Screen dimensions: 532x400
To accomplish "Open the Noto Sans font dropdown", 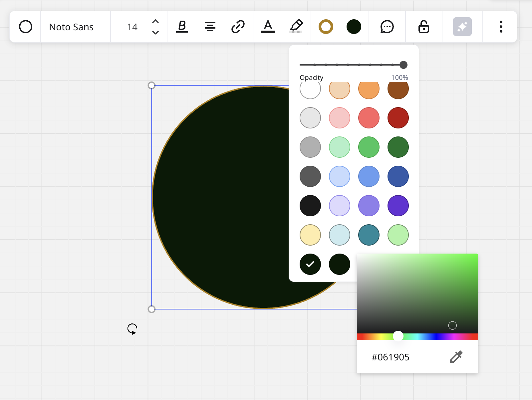I will (71, 27).
